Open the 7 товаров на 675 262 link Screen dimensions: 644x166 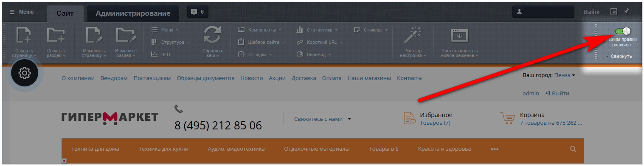(551, 123)
